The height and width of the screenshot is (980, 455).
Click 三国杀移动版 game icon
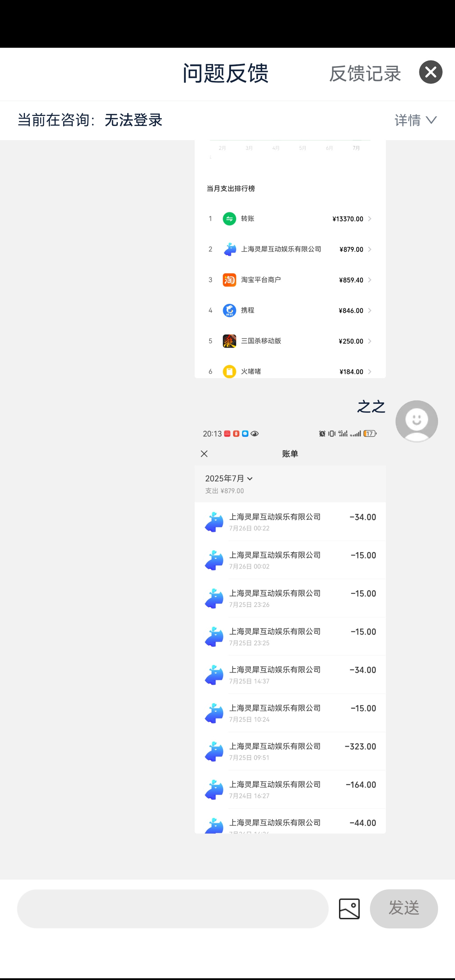click(x=229, y=341)
